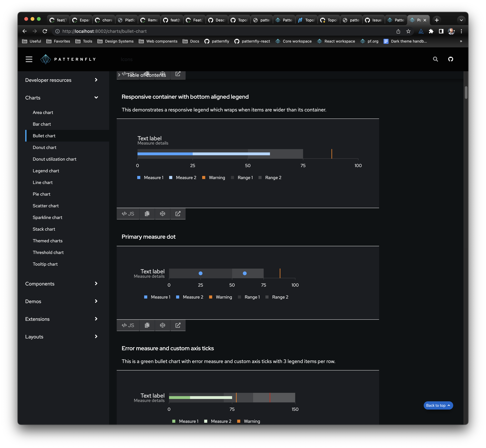Bookmark this page with the star icon
486x448 pixels.
[x=408, y=31]
